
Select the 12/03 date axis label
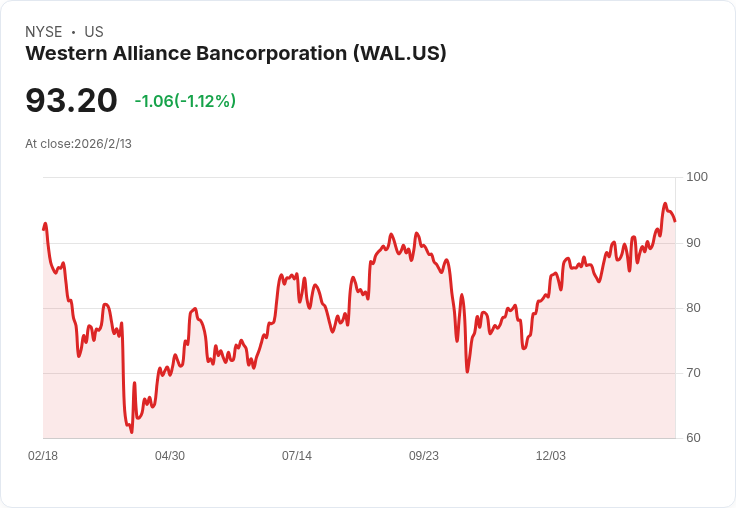(x=551, y=455)
